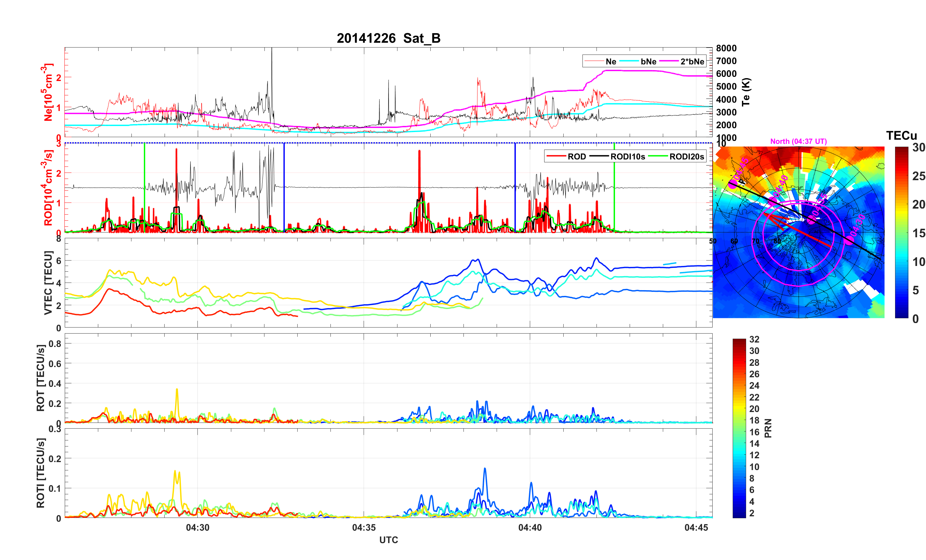Screen dimensions: 926x560
Task: Click the 'ROTI [TECU/s]' axis label
Action: (x=41, y=473)
